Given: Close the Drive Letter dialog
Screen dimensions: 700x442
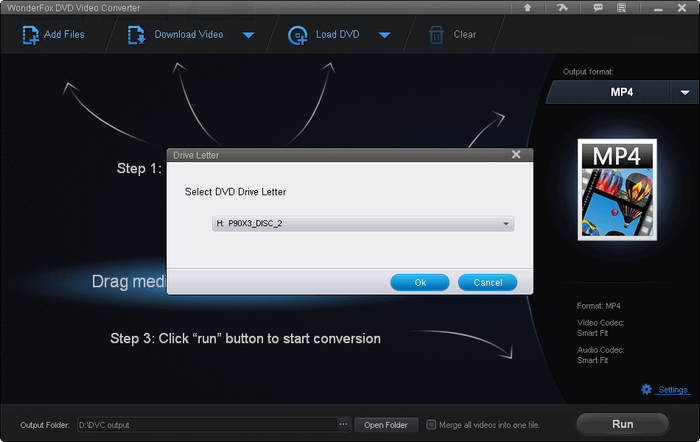Looking at the screenshot, I should point(516,154).
